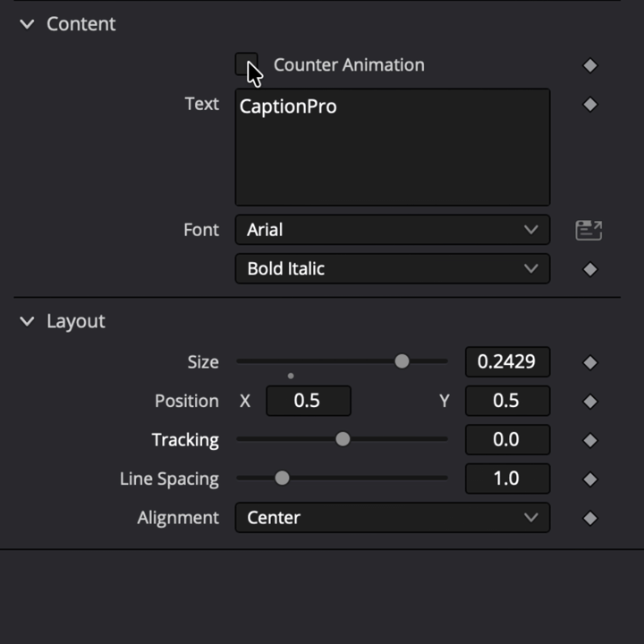Click keyframe diamond for Size
This screenshot has width=644, height=644.
[590, 362]
